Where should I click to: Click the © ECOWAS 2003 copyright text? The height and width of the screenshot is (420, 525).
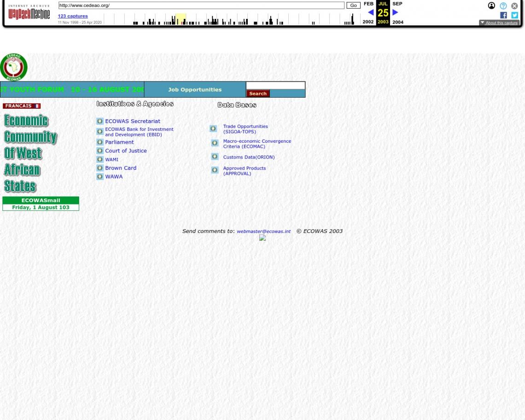coord(320,231)
